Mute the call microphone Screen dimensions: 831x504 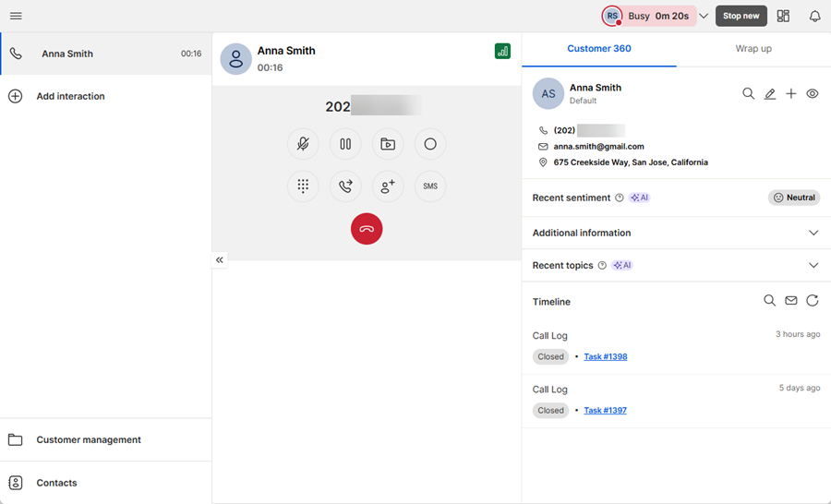coord(302,144)
